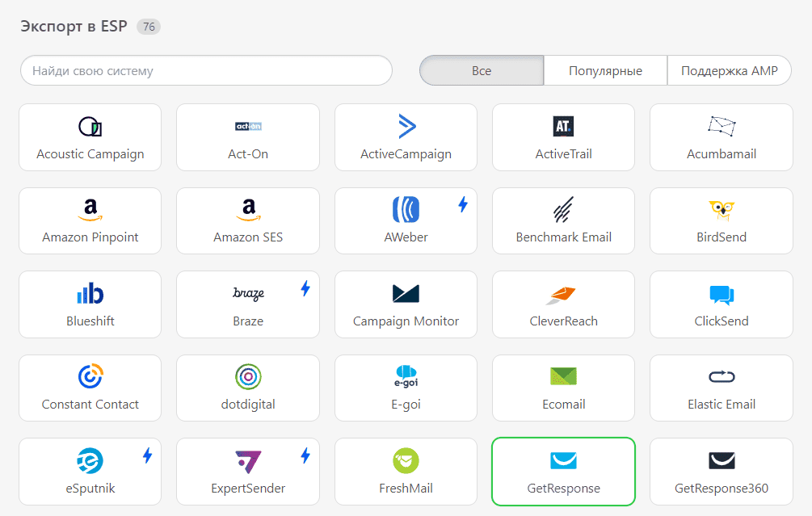The image size is (812, 516).
Task: Select the highlighted GetResponse card
Action: point(563,472)
